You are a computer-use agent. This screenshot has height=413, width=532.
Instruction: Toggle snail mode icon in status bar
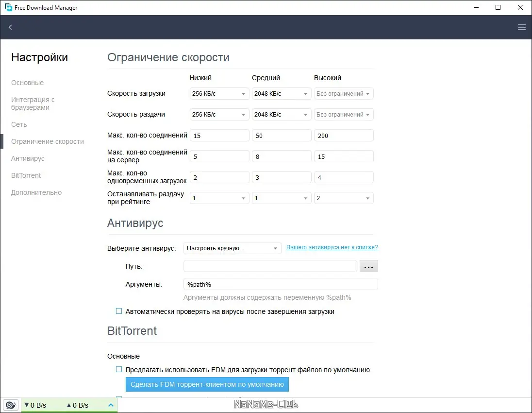(x=11, y=405)
